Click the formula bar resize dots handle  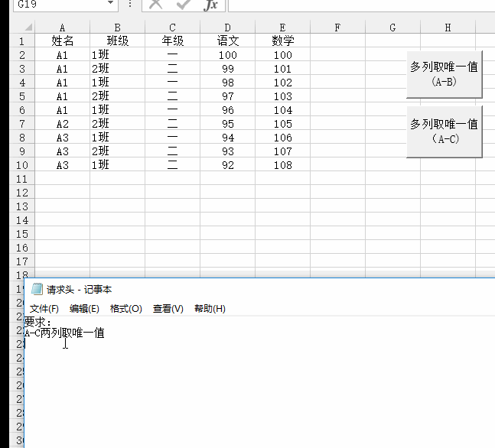[x=130, y=4]
